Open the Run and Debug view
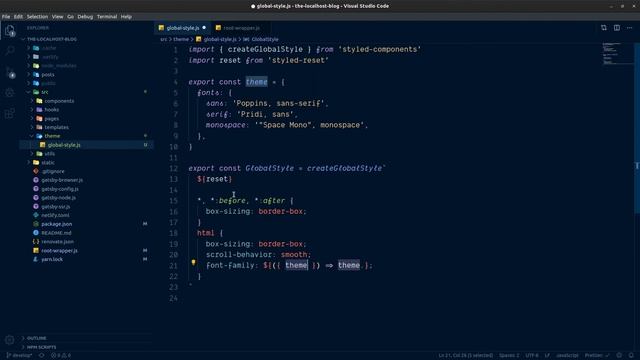 pos(10,93)
